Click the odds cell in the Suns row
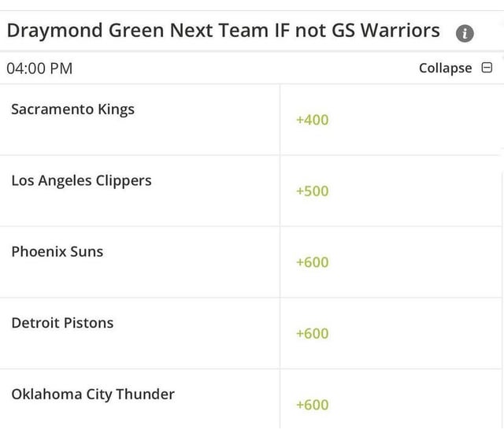 click(391, 262)
